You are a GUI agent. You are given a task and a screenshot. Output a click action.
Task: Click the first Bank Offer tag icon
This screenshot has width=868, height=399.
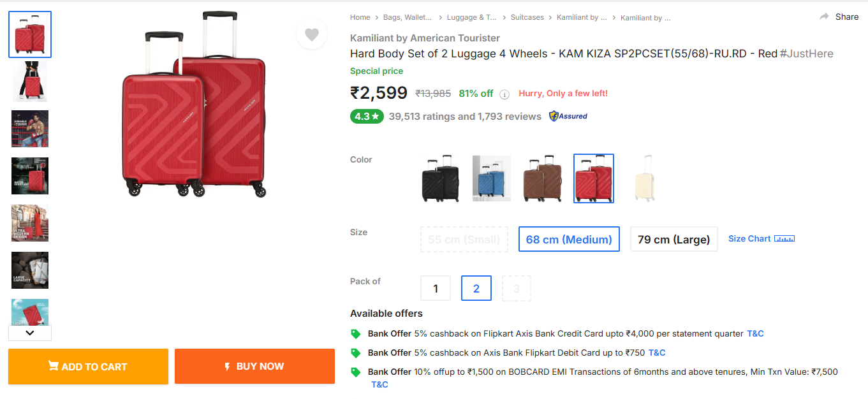356,334
